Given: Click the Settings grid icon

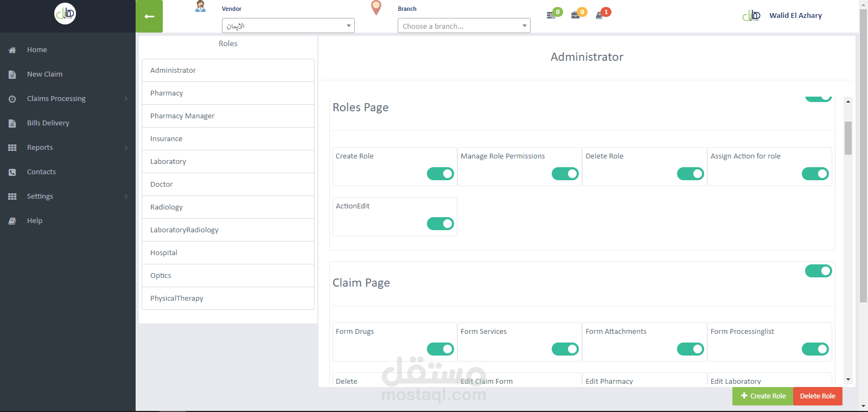Looking at the screenshot, I should [12, 197].
